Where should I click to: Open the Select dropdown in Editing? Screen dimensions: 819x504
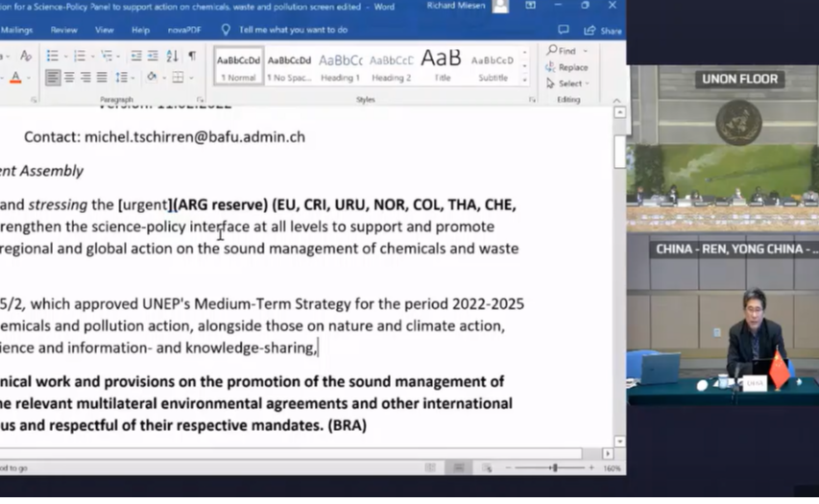click(x=568, y=84)
